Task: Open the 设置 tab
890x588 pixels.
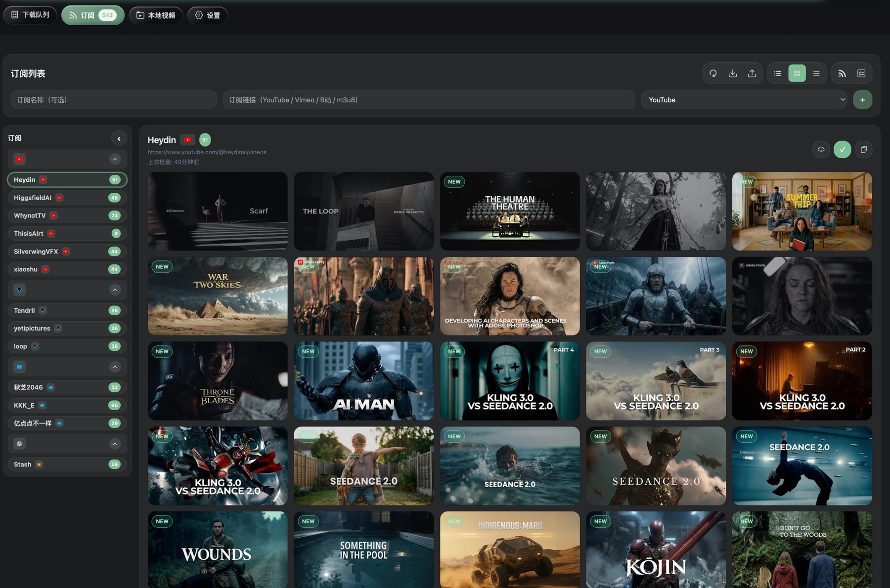Action: click(x=208, y=15)
